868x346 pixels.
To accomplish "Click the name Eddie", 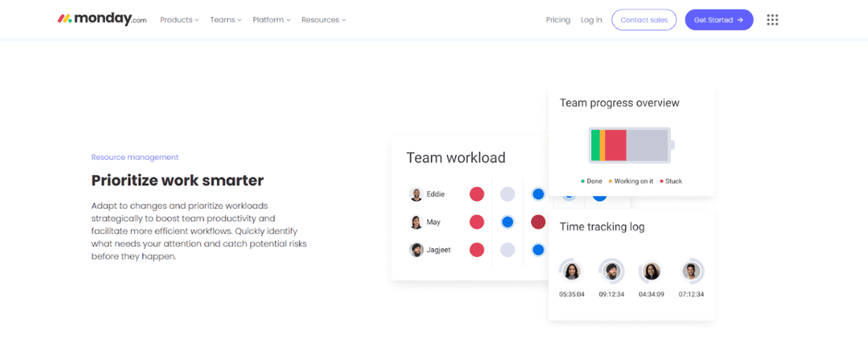I will [x=436, y=195].
